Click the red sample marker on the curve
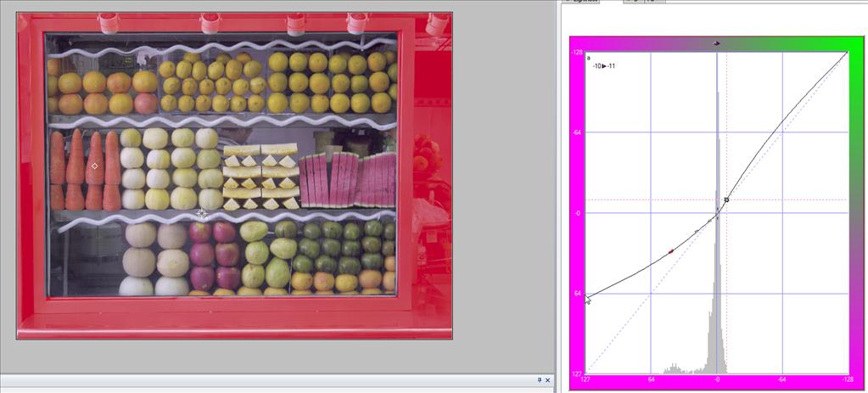Image resolution: width=868 pixels, height=393 pixels. 671,252
